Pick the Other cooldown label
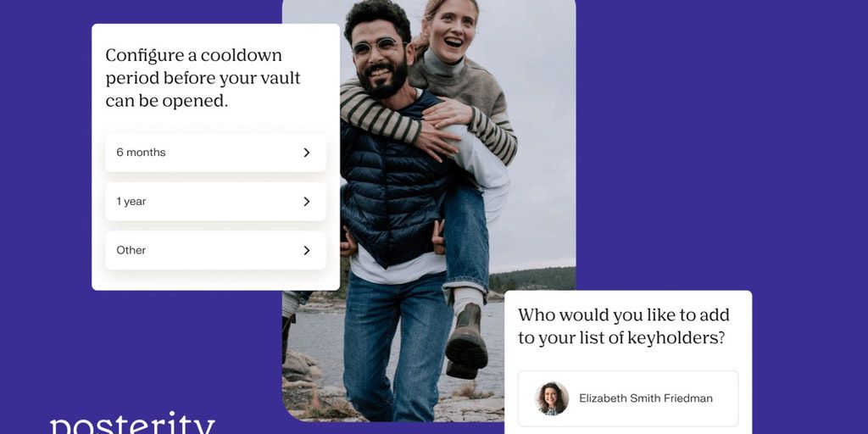The width and height of the screenshot is (868, 434). [131, 250]
